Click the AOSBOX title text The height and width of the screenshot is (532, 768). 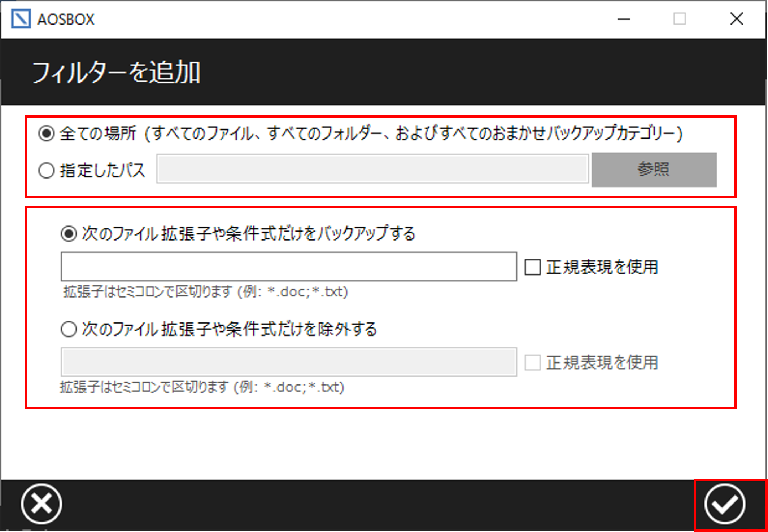(x=66, y=19)
